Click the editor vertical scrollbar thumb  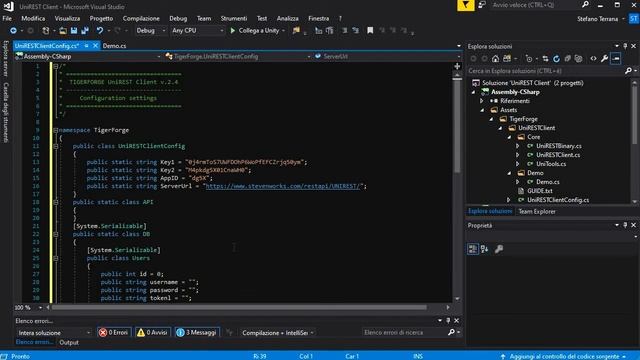click(x=457, y=124)
